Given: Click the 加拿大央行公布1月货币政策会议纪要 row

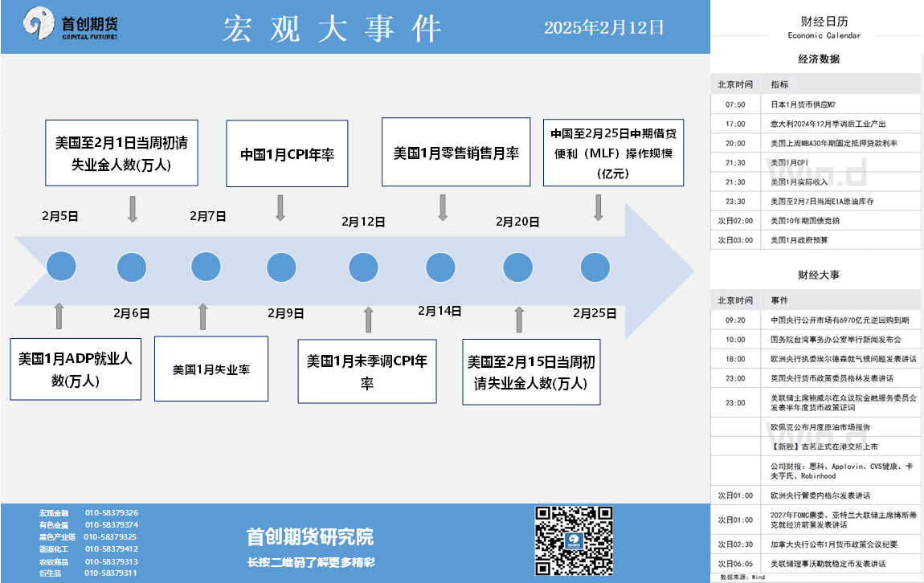Looking at the screenshot, I should pos(816,544).
